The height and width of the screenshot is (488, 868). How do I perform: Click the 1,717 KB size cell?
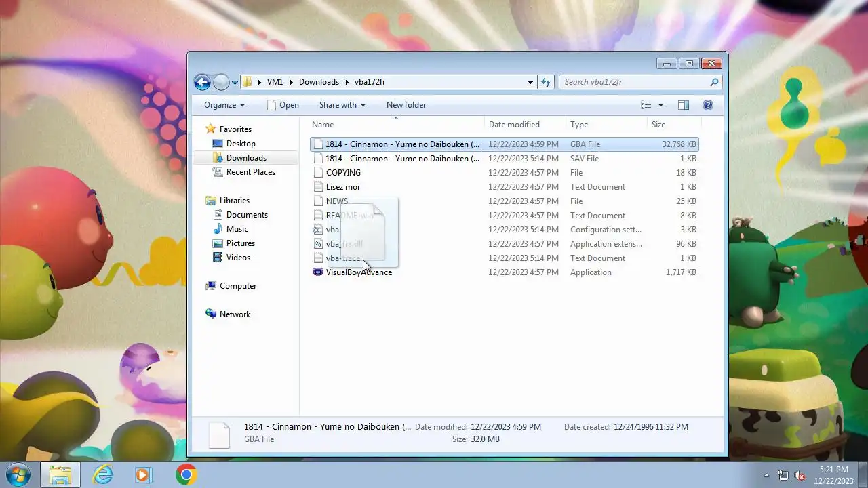coord(681,272)
